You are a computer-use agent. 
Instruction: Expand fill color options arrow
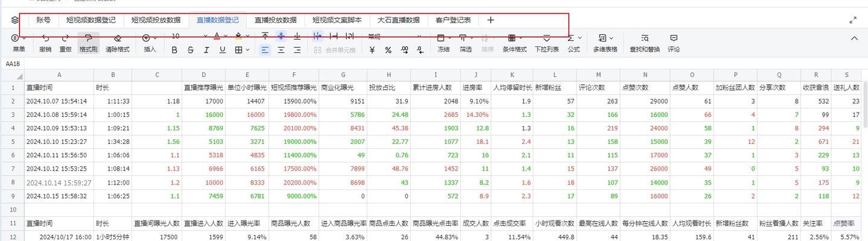pyautogui.click(x=248, y=36)
